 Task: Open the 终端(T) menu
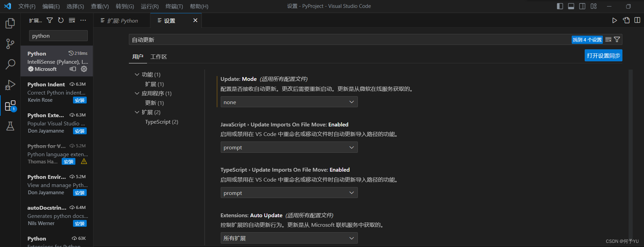click(x=174, y=6)
